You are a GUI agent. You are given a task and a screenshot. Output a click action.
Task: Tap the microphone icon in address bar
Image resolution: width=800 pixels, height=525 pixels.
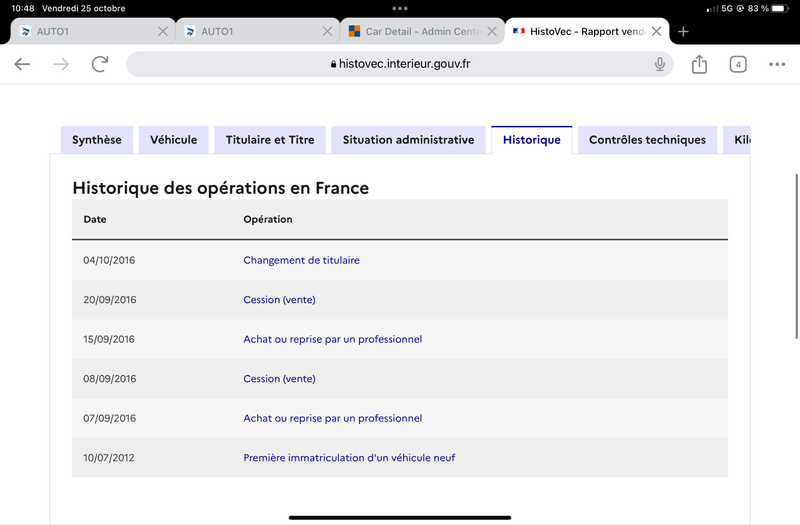[x=660, y=64]
